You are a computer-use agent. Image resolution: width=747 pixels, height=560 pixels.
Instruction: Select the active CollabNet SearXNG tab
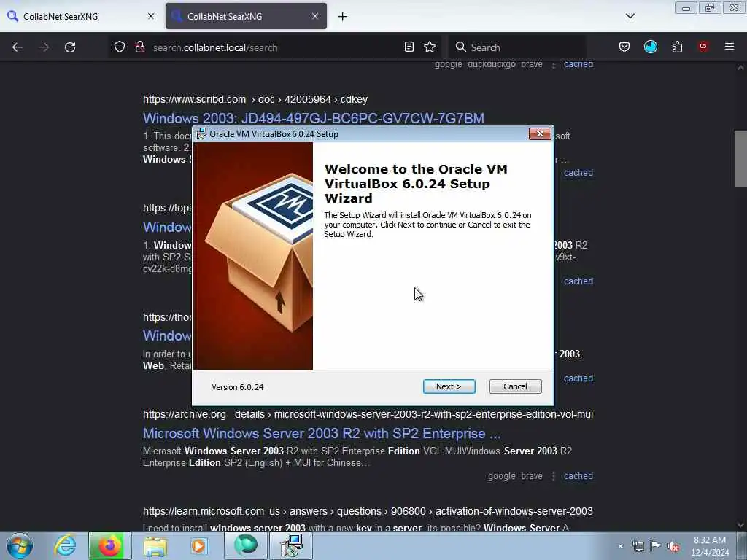pyautogui.click(x=246, y=16)
